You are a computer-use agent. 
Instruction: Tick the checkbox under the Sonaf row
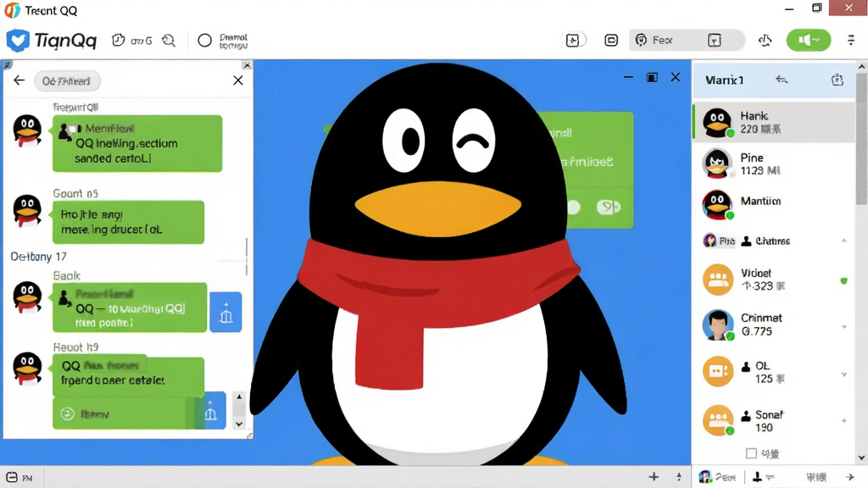[x=751, y=454]
